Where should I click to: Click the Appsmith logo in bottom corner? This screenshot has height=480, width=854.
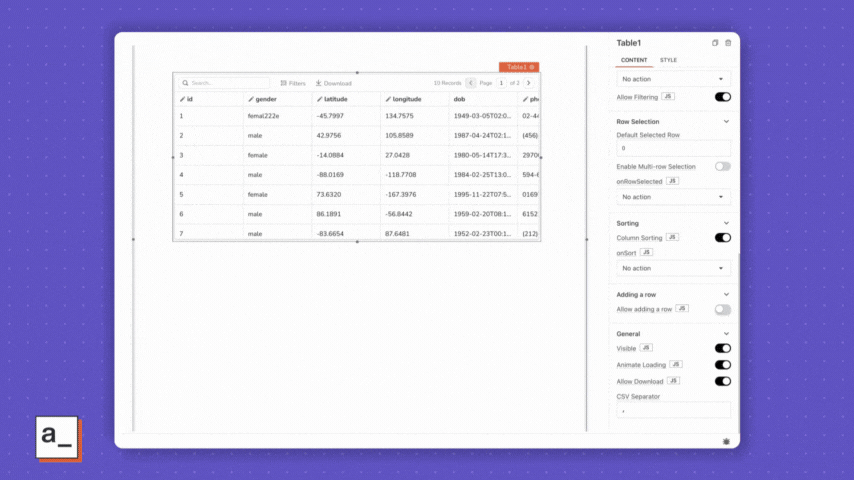58,437
